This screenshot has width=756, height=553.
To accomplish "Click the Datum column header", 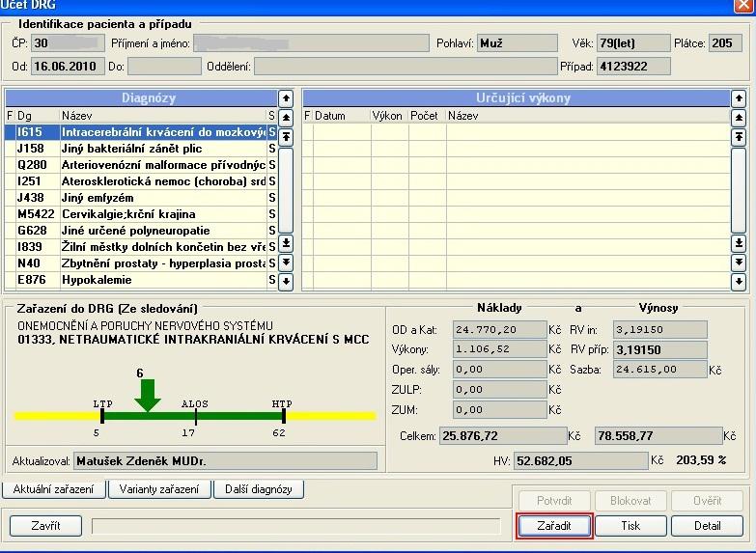I will tap(342, 116).
